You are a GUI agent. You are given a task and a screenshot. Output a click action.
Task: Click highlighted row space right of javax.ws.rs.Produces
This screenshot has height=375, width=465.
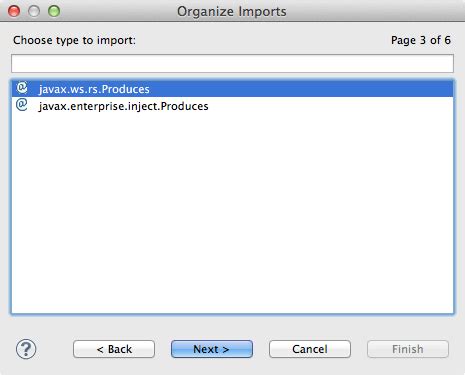click(x=302, y=89)
